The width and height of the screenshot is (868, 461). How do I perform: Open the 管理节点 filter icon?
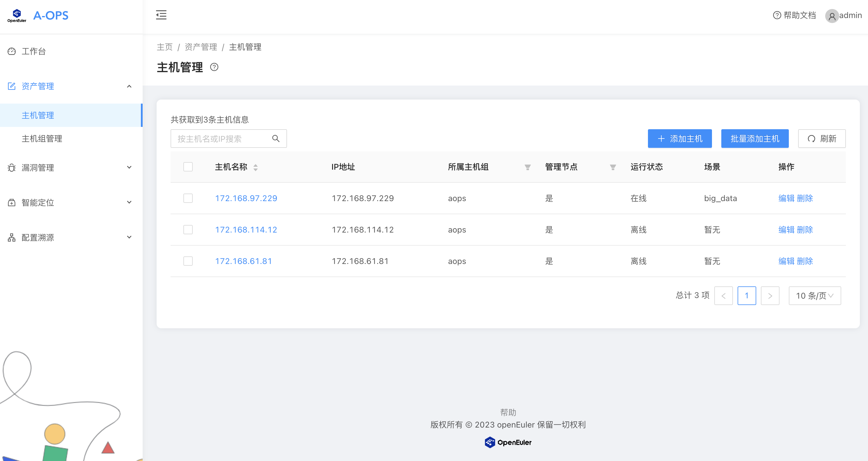click(613, 167)
